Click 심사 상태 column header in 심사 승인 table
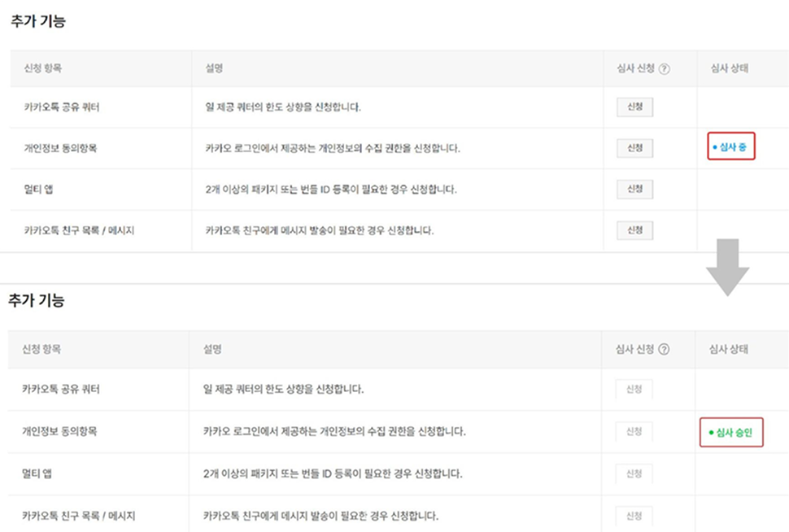Viewport: 789px width, 532px height. pyautogui.click(x=729, y=349)
